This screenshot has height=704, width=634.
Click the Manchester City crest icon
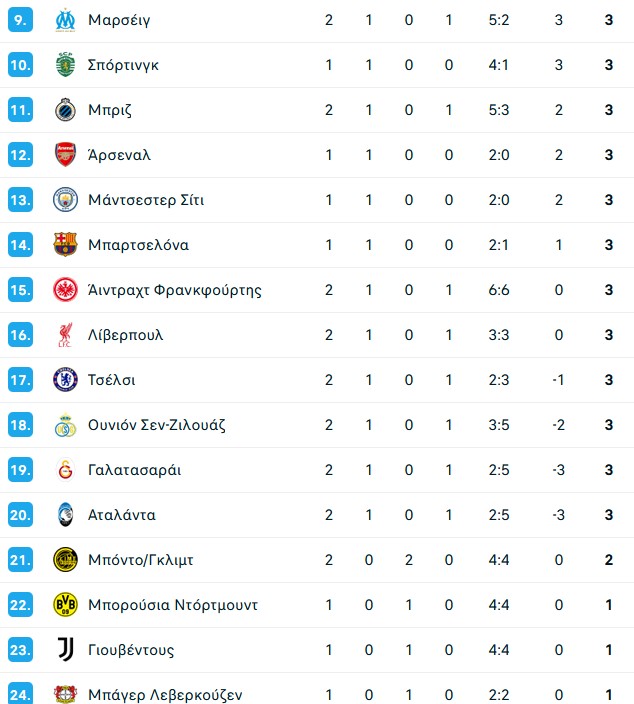tap(65, 200)
